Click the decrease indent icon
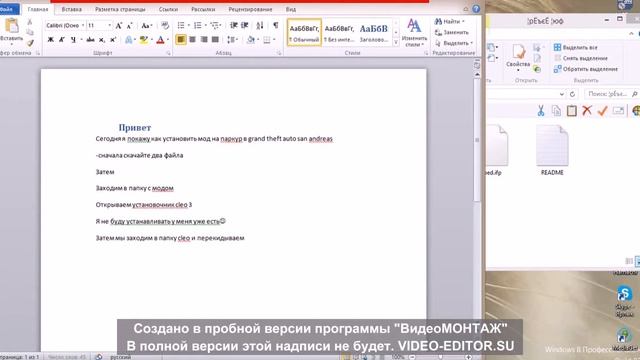The image size is (640, 360). click(233, 26)
